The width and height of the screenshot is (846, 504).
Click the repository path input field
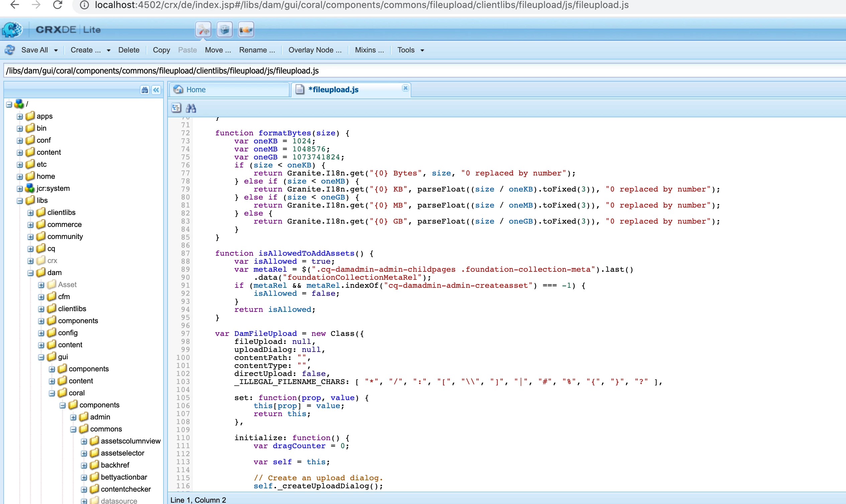pos(408,71)
